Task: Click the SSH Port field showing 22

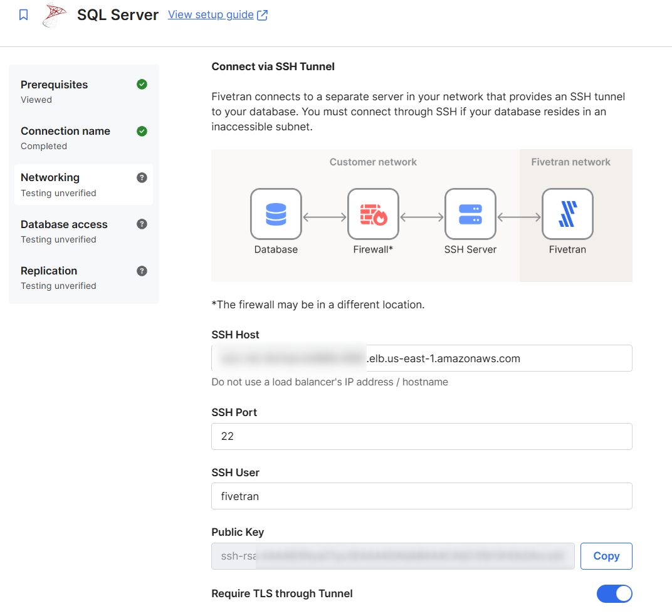Action: pos(422,436)
